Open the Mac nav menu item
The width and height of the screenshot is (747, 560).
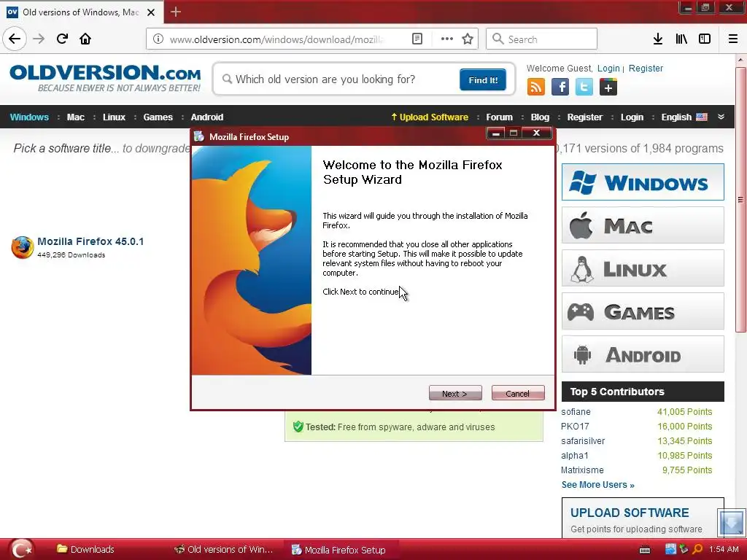pos(76,117)
